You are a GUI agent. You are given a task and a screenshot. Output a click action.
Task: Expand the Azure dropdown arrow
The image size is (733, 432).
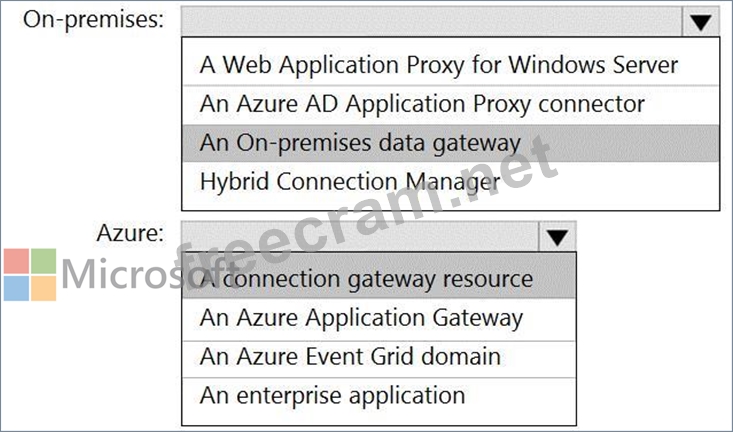click(557, 237)
